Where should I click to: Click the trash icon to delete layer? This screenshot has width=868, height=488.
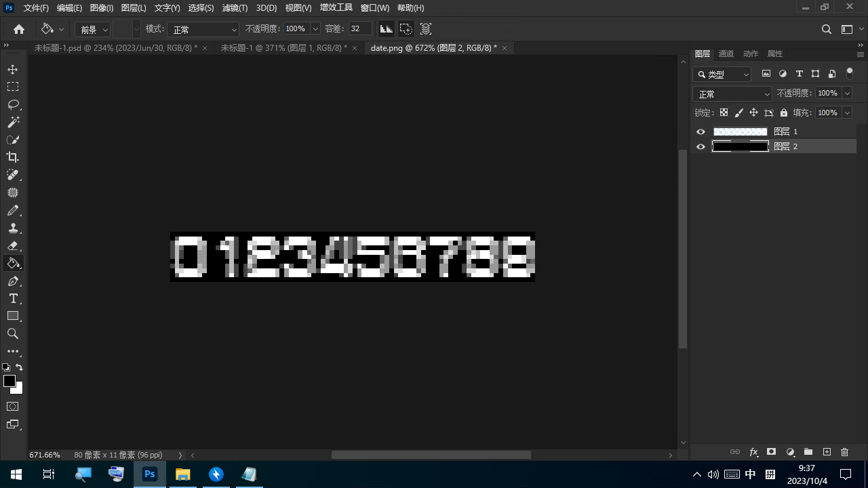coord(844,452)
